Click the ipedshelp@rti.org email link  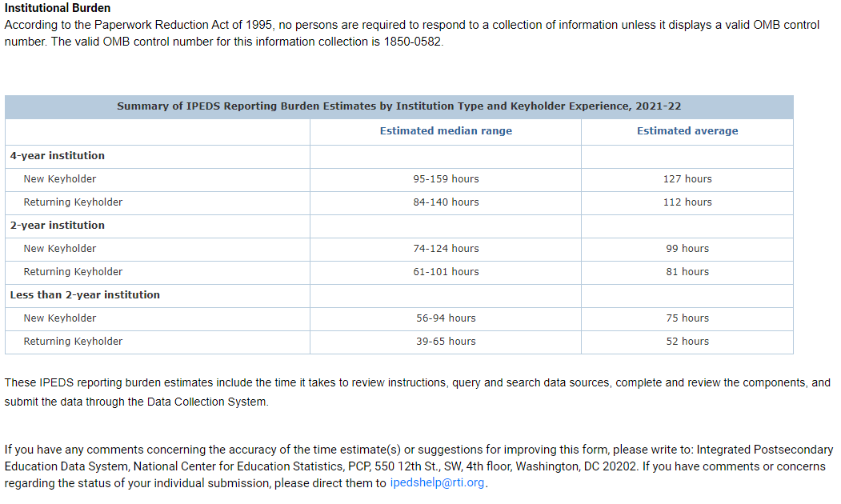pos(437,483)
